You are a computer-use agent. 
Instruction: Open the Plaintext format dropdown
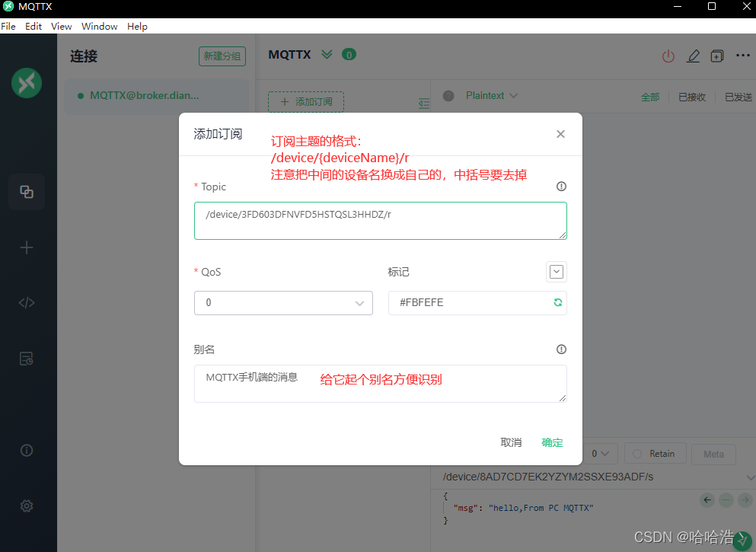point(492,96)
